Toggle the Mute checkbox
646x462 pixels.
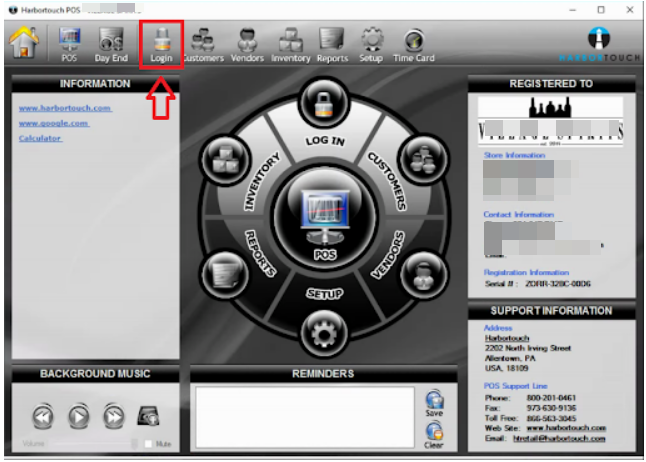(148, 444)
